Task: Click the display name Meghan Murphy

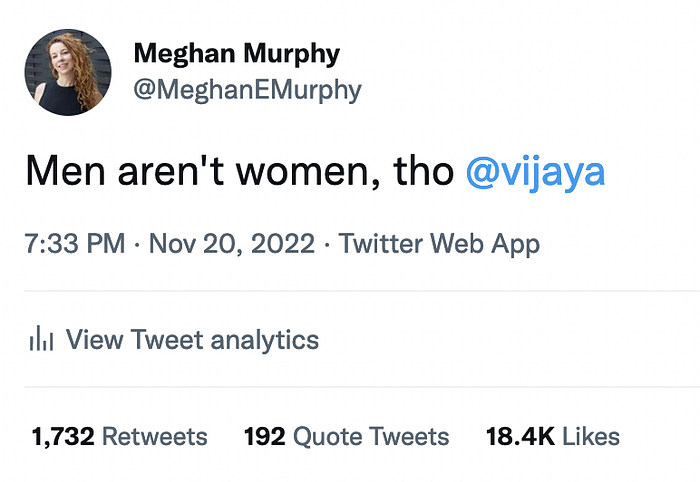Action: coord(236,52)
